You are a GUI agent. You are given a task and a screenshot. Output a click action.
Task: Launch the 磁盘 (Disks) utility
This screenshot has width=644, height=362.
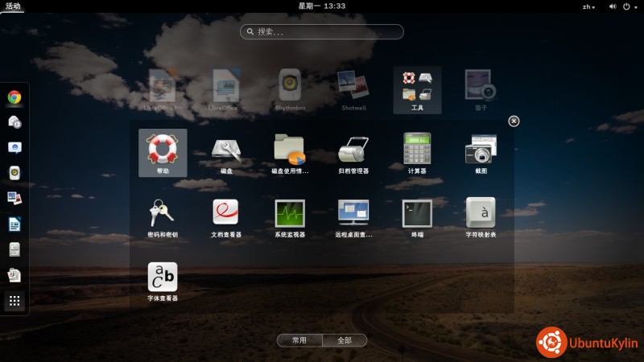pyautogui.click(x=226, y=150)
